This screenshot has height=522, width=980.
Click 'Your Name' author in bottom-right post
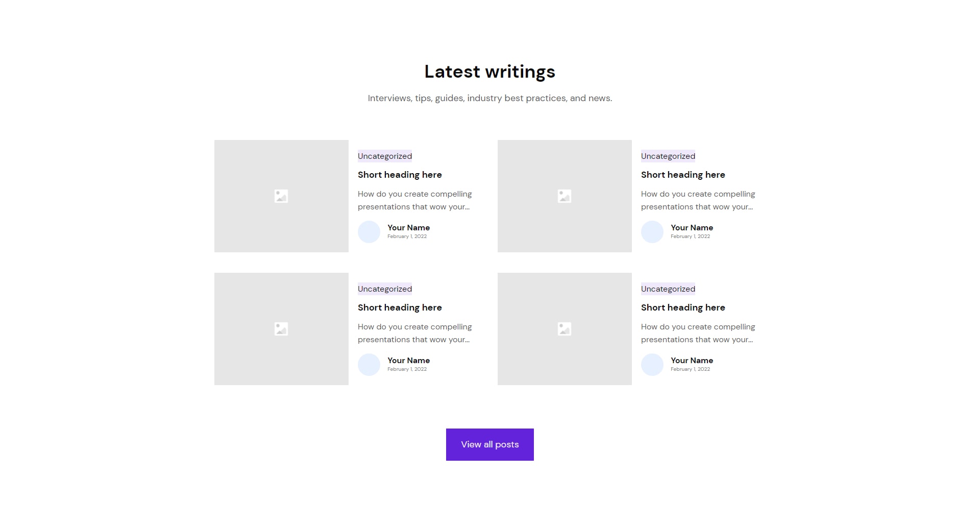click(x=692, y=361)
